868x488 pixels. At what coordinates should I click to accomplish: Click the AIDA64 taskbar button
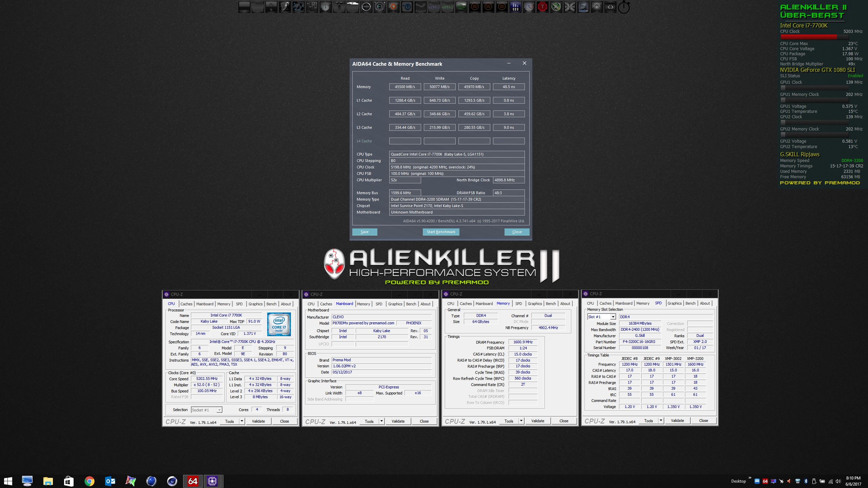pos(193,481)
